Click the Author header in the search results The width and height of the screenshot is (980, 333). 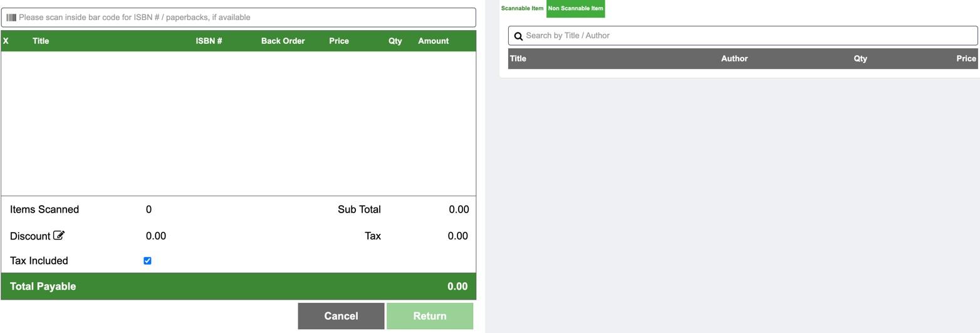coord(734,58)
